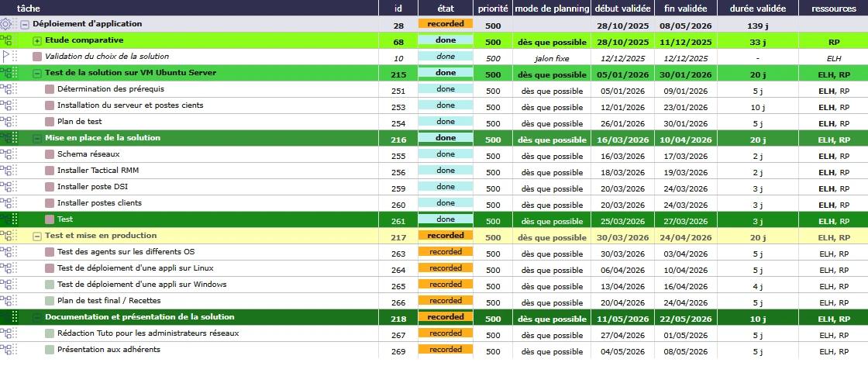The height and width of the screenshot is (366, 868).
Task: Click start date 13/04/2026 cell
Action: 623,286
